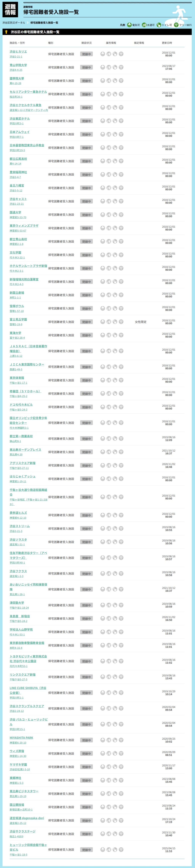The image size is (195, 868).
Task: Click the 電気可 legend icon
Action: coord(129,25)
